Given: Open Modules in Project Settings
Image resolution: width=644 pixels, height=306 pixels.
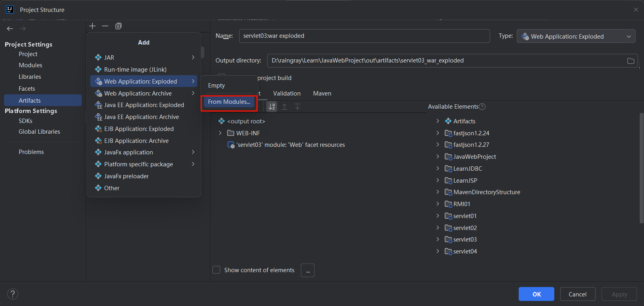Looking at the screenshot, I should tap(30, 65).
